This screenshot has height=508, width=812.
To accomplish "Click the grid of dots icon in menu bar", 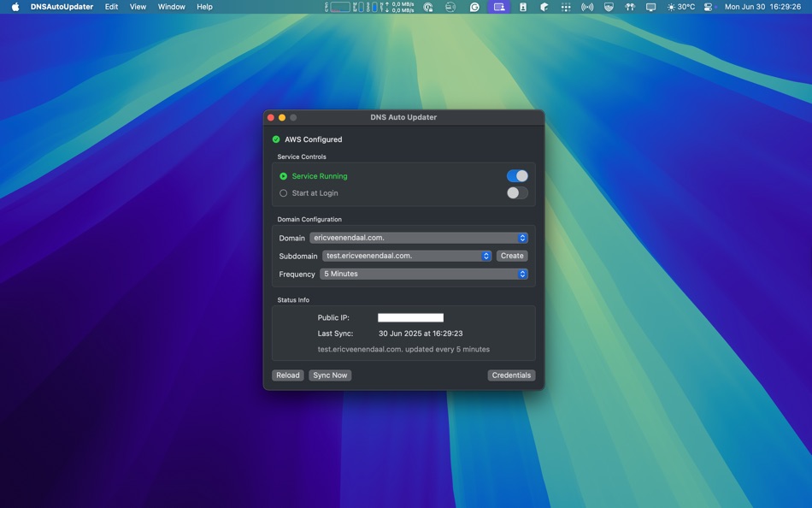I will tap(566, 7).
